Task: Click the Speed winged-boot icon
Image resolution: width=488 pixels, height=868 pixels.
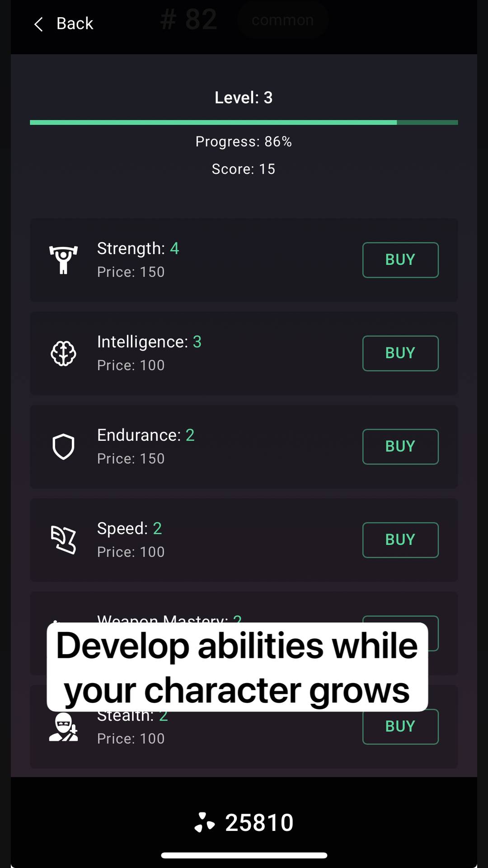Action: point(63,540)
